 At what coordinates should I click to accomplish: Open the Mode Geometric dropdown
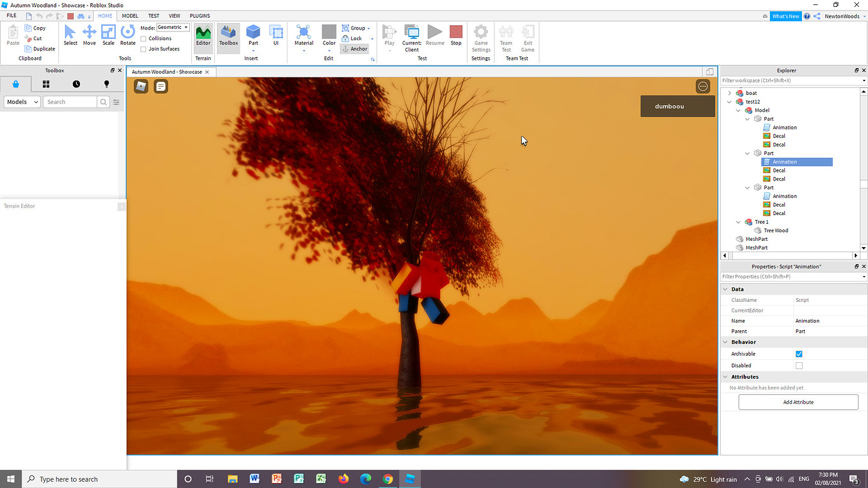point(173,28)
